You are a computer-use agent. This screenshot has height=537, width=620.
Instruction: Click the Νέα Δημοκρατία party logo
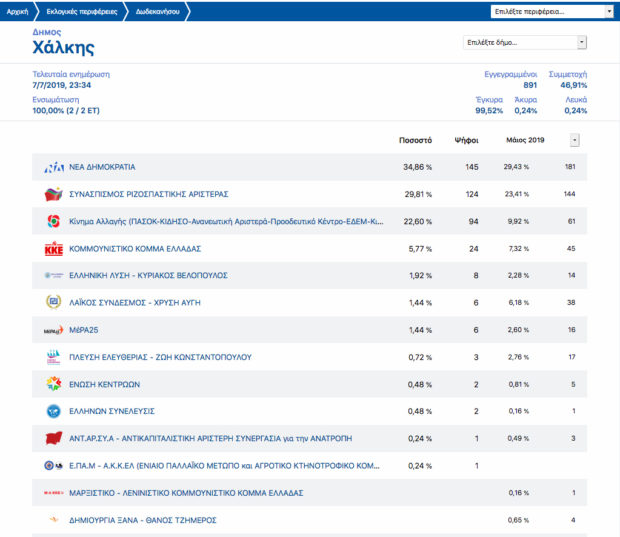tap(53, 167)
